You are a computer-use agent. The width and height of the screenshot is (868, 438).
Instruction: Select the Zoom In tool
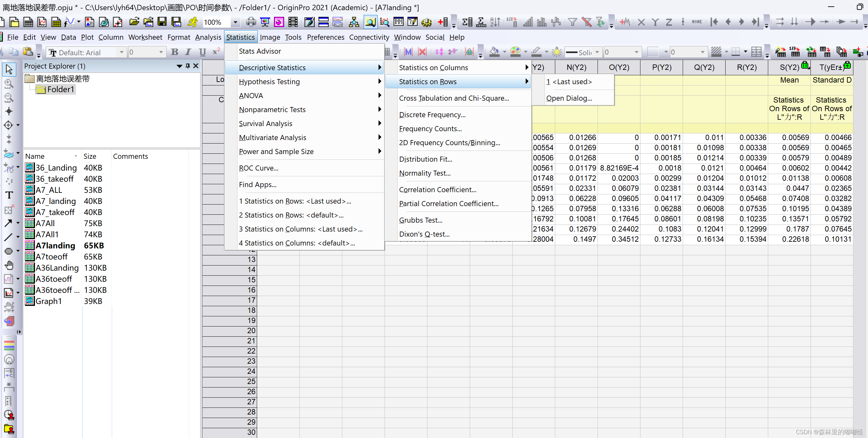9,84
